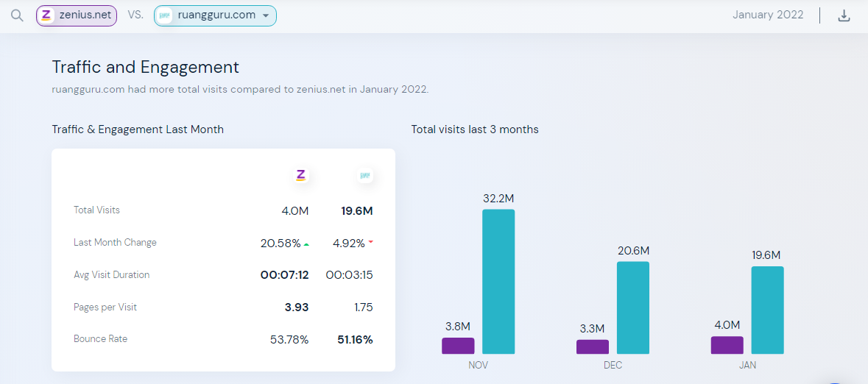Click the 20.6M bar label
868x384 pixels.
(x=633, y=251)
